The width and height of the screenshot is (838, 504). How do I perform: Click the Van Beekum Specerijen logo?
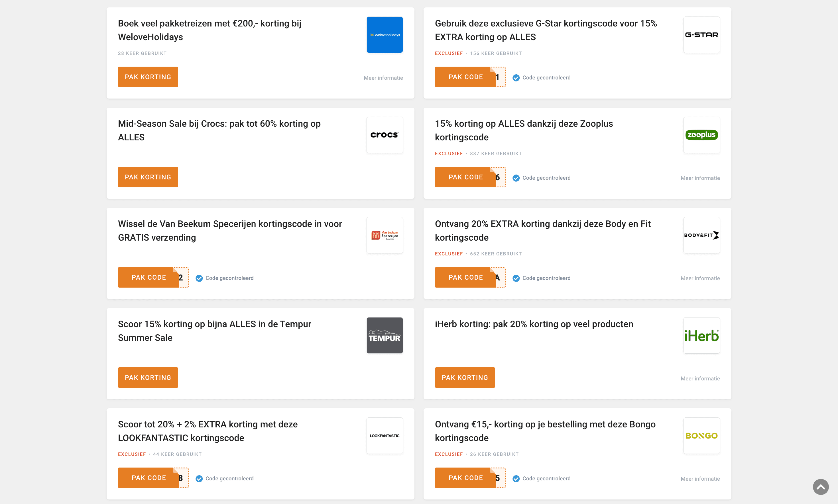pos(384,235)
